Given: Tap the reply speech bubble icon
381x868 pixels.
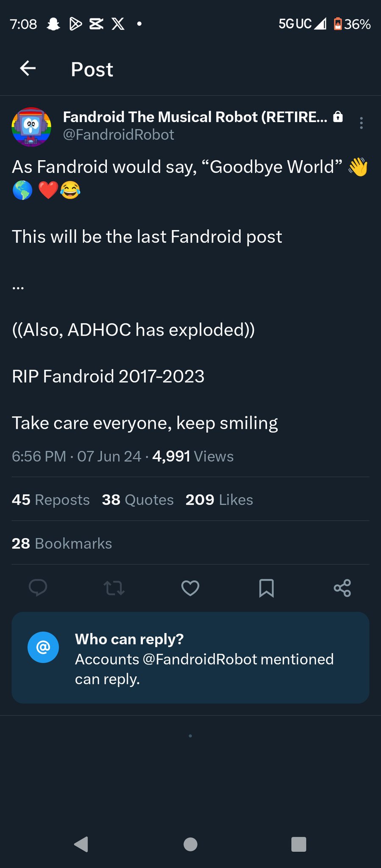Looking at the screenshot, I should (x=38, y=588).
